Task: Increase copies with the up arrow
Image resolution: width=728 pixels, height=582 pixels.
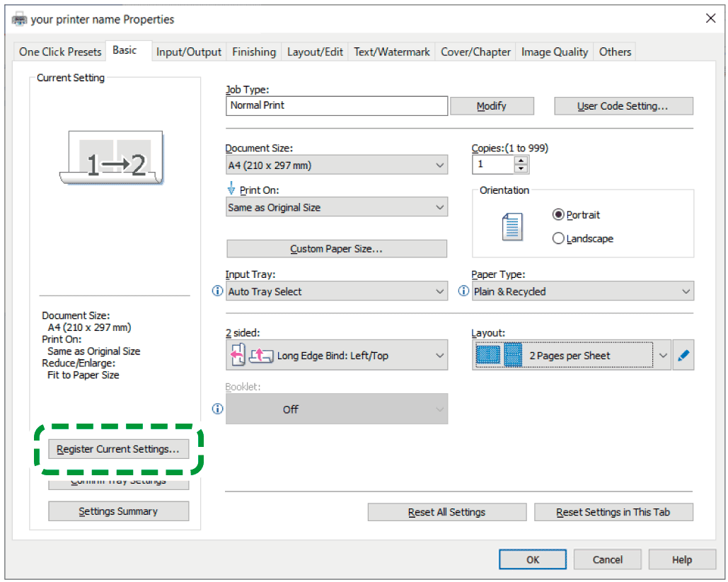Action: pyautogui.click(x=521, y=161)
